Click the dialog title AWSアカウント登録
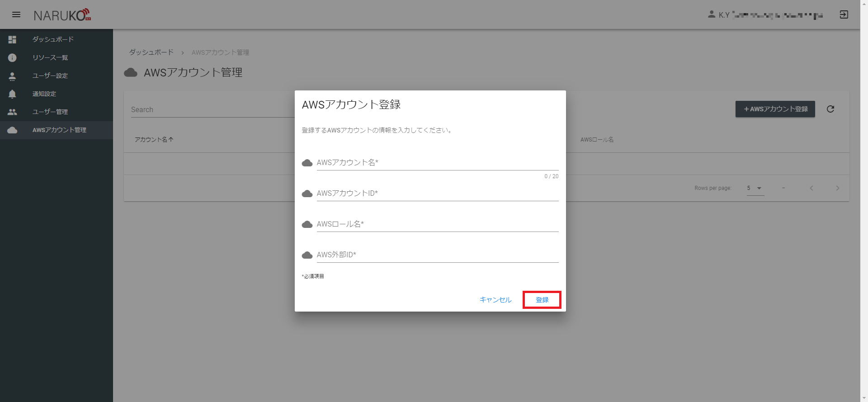Screen dimensions: 868x402 pos(351,105)
